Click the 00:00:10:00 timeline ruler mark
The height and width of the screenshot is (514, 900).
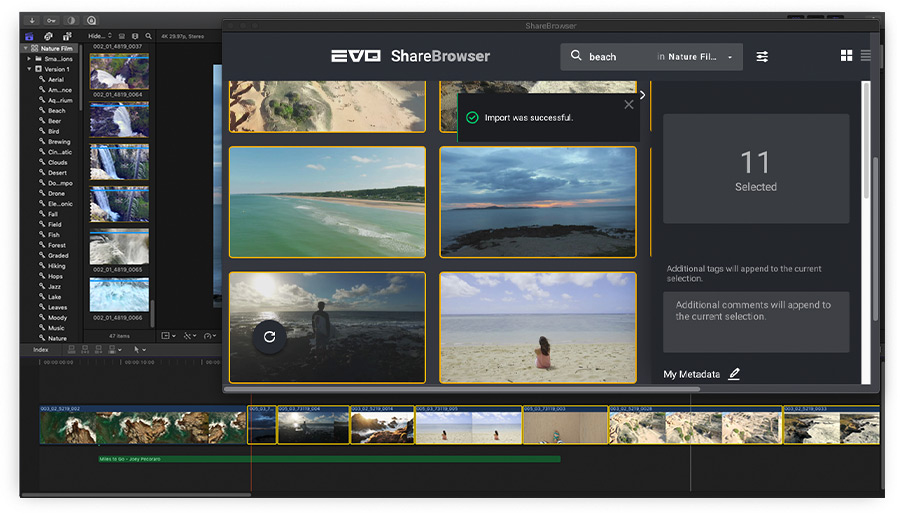click(x=139, y=363)
